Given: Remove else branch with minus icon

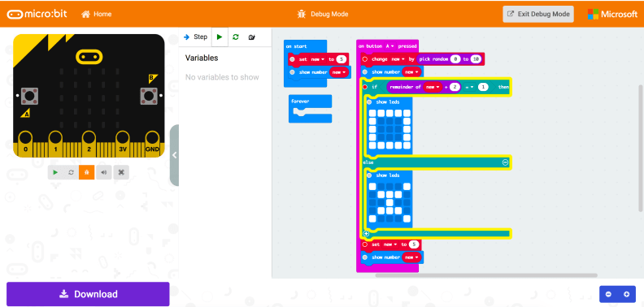Looking at the screenshot, I should click(505, 162).
